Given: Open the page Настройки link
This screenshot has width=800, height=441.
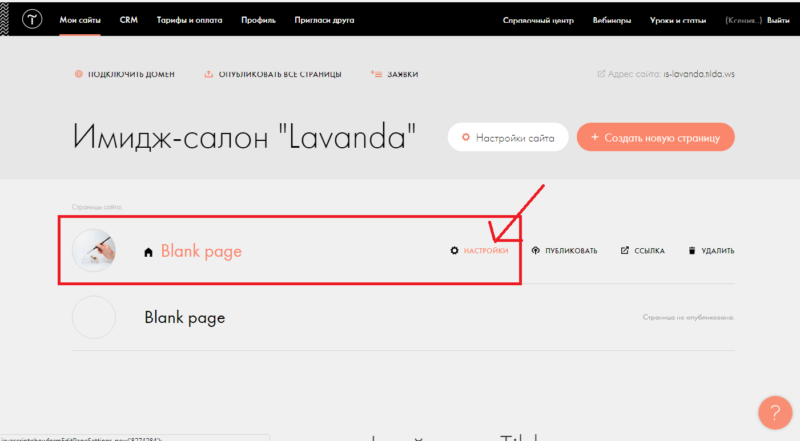Looking at the screenshot, I should click(x=486, y=251).
